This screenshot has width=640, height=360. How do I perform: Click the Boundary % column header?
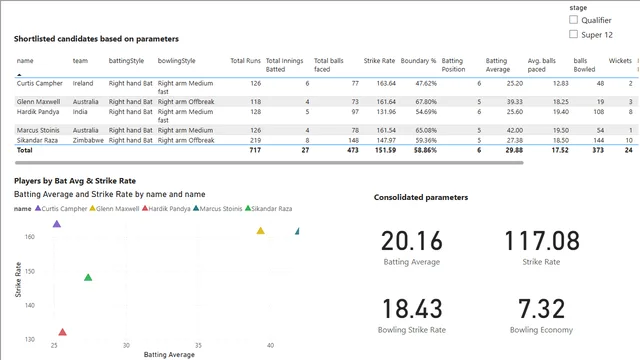[418, 61]
